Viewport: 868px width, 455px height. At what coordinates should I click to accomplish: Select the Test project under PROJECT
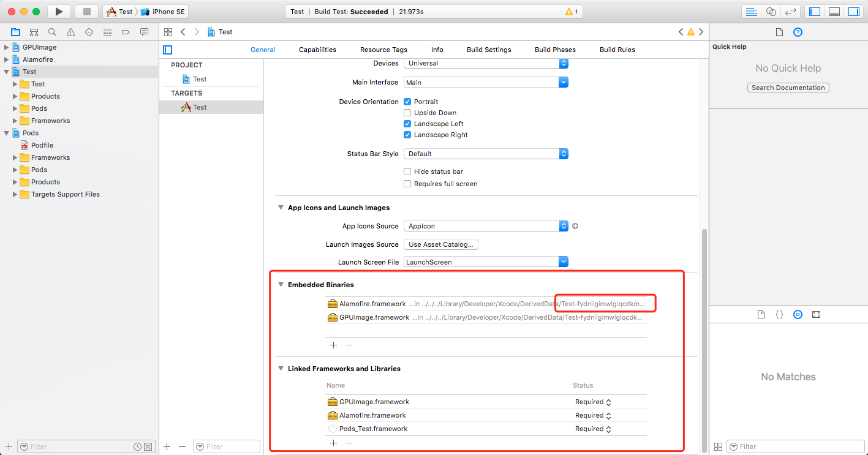(195, 79)
